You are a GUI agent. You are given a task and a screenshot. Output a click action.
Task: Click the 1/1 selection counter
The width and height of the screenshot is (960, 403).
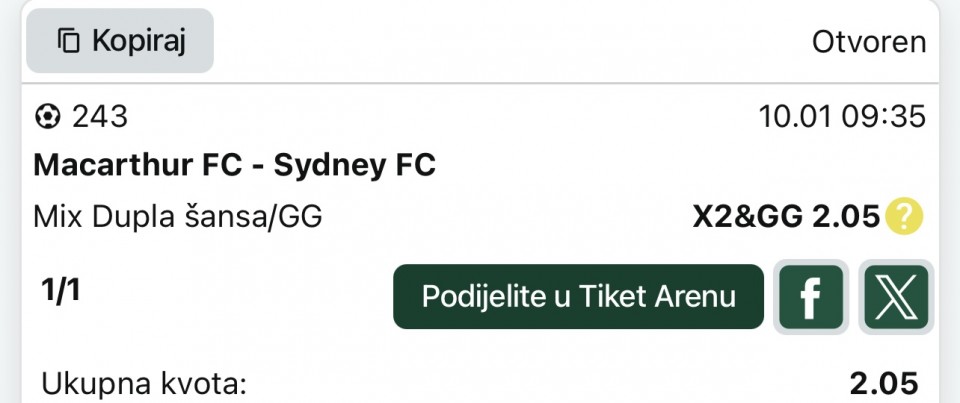[x=61, y=291]
